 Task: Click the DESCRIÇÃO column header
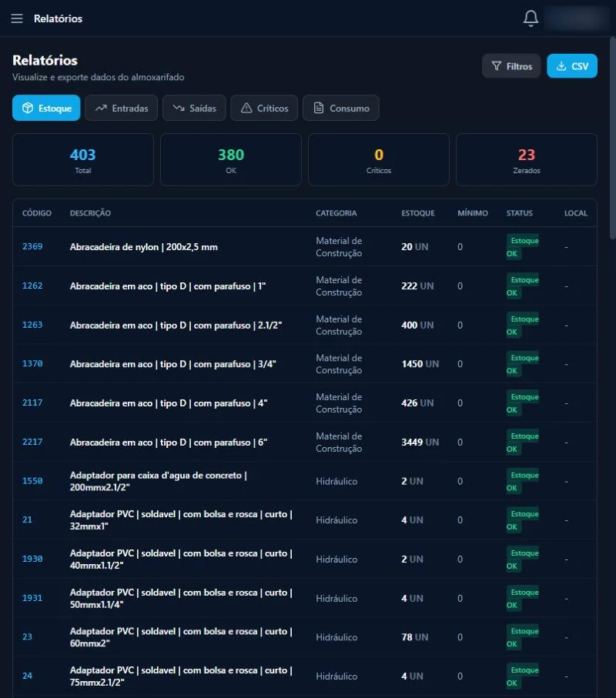(x=90, y=212)
